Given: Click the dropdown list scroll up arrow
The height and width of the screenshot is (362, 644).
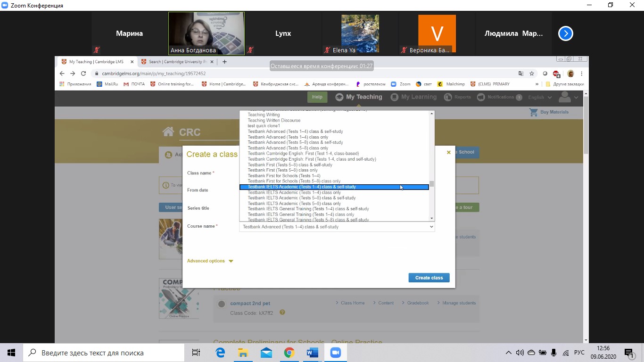Looking at the screenshot, I should (432, 114).
